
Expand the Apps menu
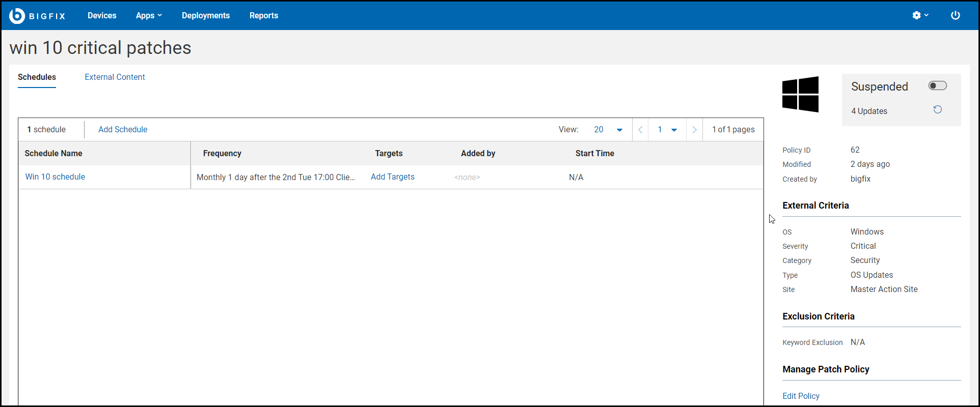pyautogui.click(x=149, y=16)
